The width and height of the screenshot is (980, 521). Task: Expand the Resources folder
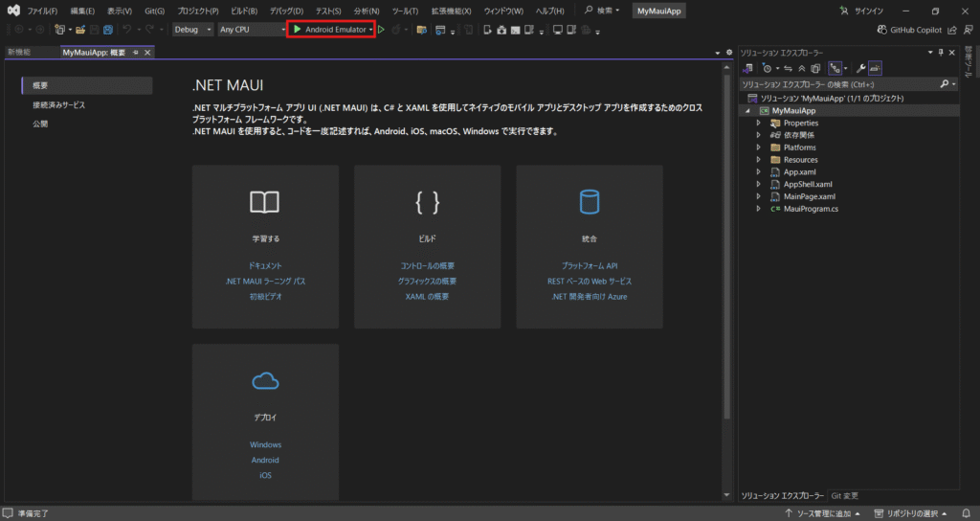point(759,160)
